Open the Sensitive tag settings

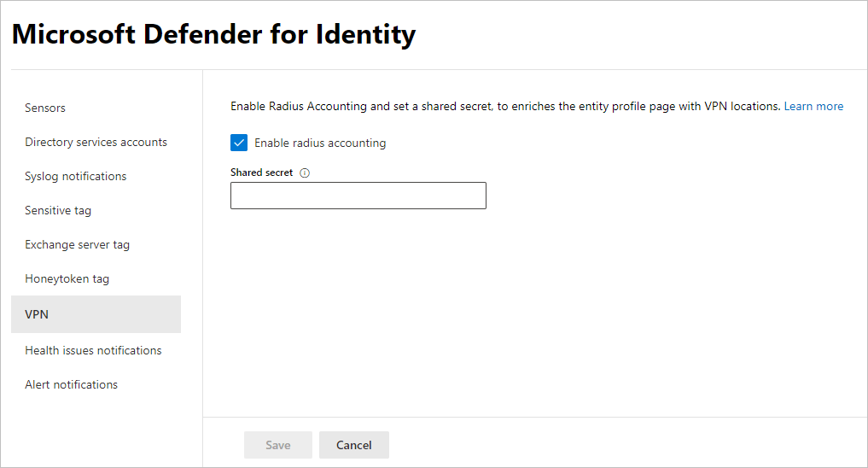click(x=58, y=210)
